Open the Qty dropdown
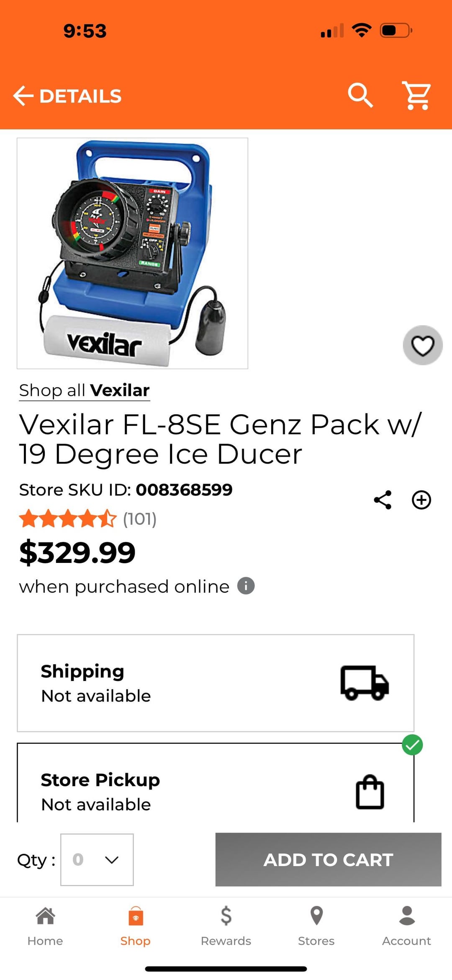The image size is (452, 980). pos(97,859)
